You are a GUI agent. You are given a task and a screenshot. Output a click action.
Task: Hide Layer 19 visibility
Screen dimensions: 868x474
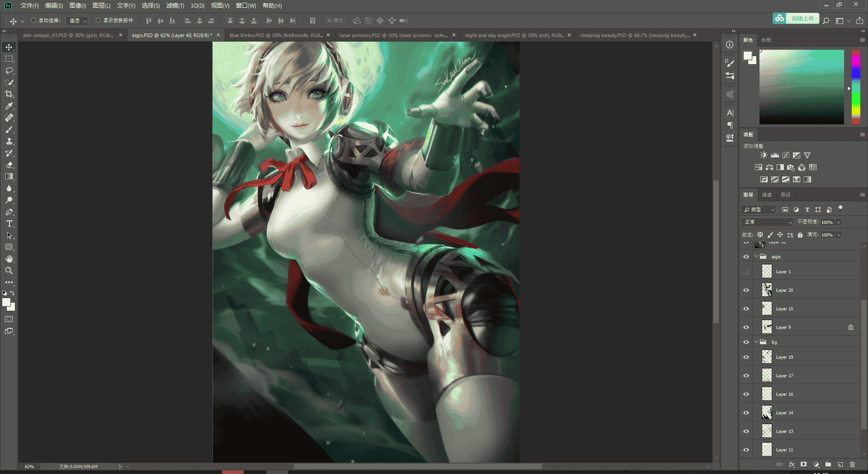click(746, 357)
